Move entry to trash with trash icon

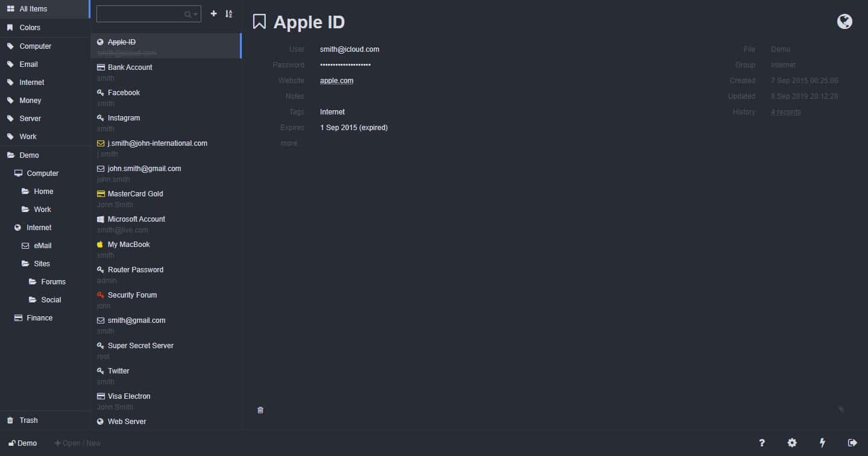tap(260, 410)
